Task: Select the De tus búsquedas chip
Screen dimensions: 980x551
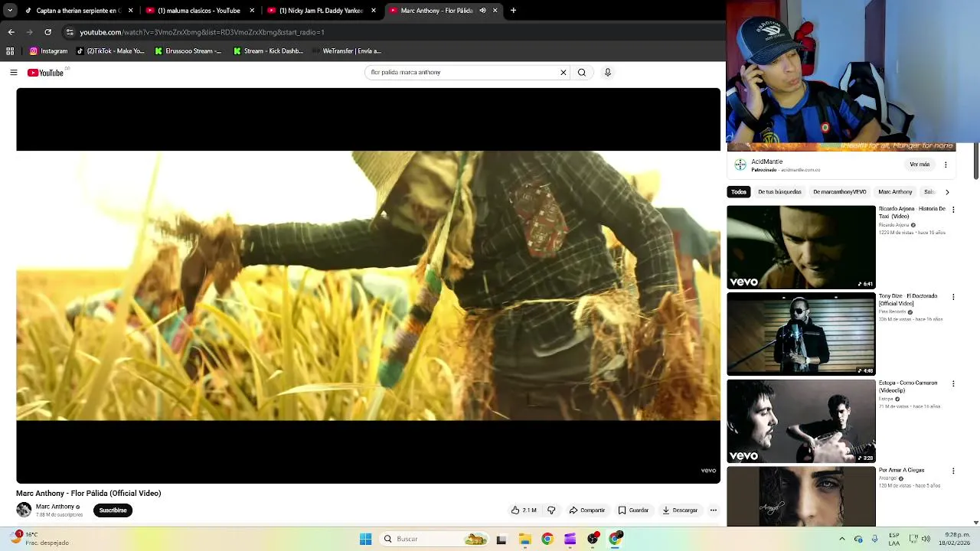Action: [x=779, y=192]
